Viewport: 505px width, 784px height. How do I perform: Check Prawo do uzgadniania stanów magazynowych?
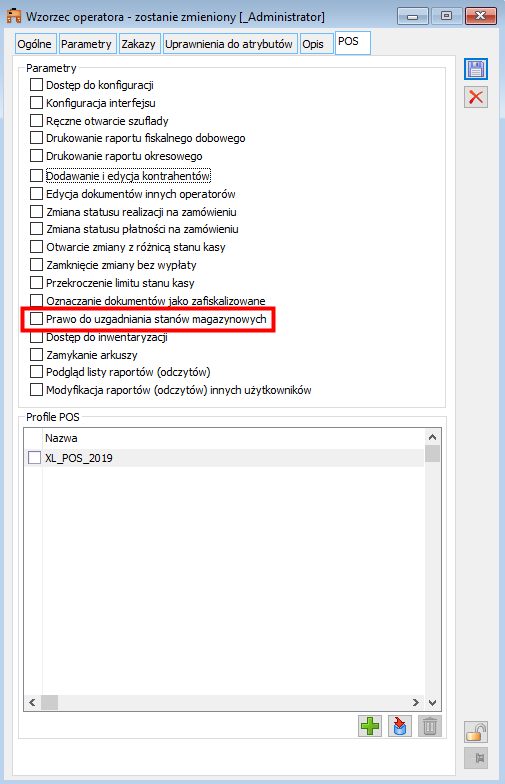(x=36, y=319)
